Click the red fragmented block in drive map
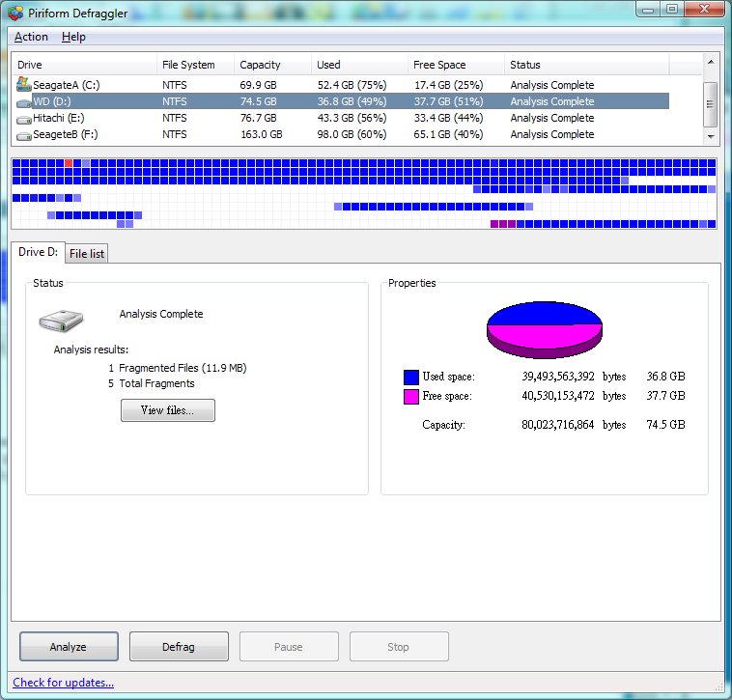The width and height of the screenshot is (732, 700). [x=69, y=163]
